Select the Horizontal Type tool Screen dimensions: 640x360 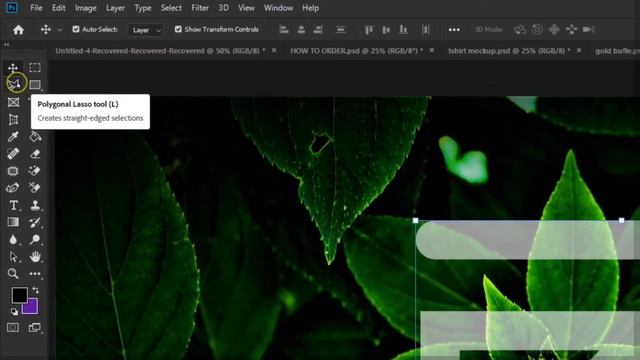[13, 205]
